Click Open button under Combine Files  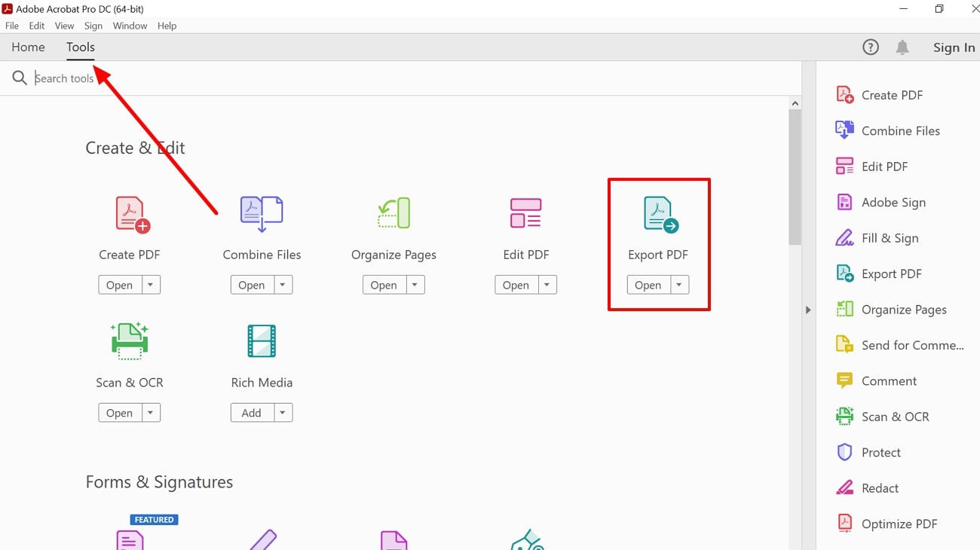point(252,285)
